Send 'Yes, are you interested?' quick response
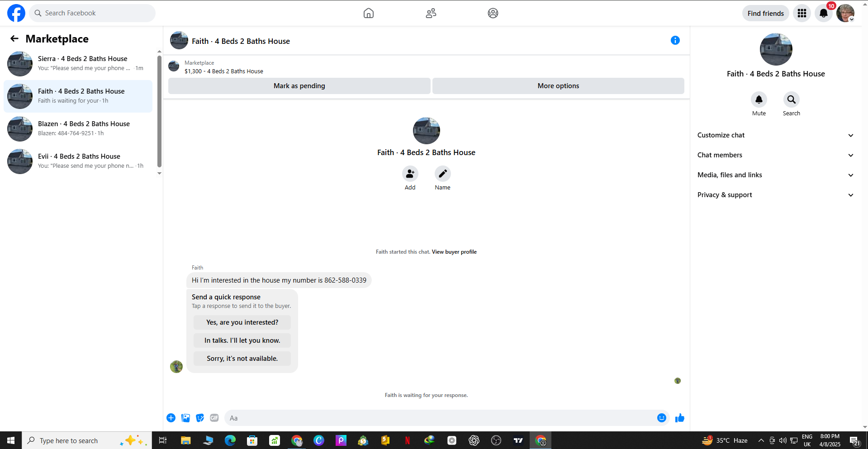This screenshot has height=449, width=868. click(242, 322)
